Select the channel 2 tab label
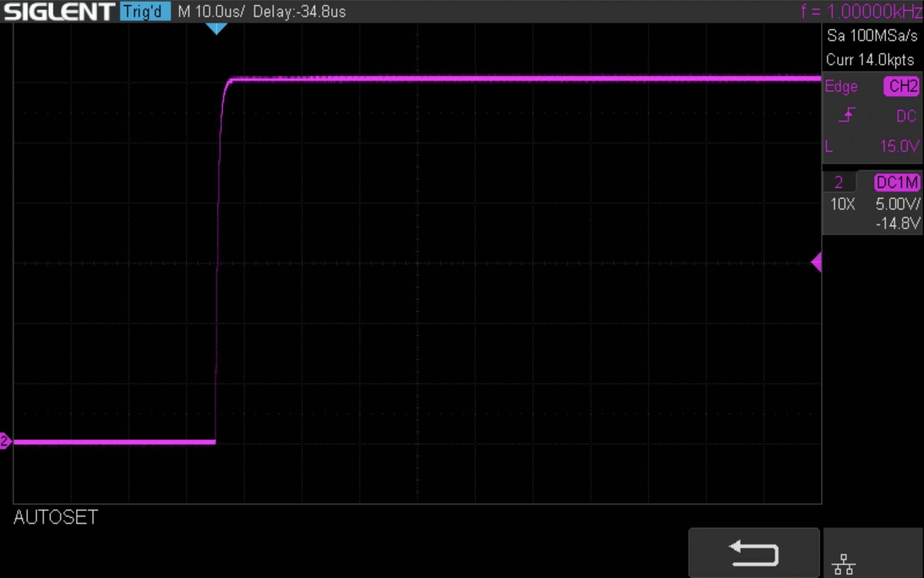This screenshot has width=924, height=578. (x=839, y=183)
